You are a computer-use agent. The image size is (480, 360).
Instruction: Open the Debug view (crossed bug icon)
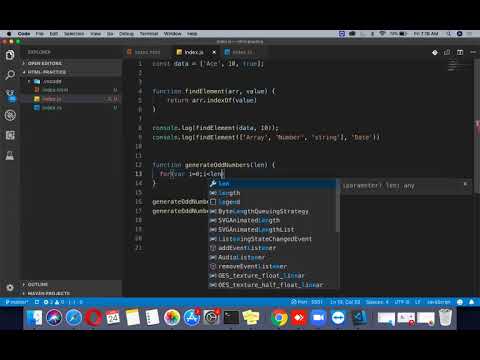(x=10, y=115)
